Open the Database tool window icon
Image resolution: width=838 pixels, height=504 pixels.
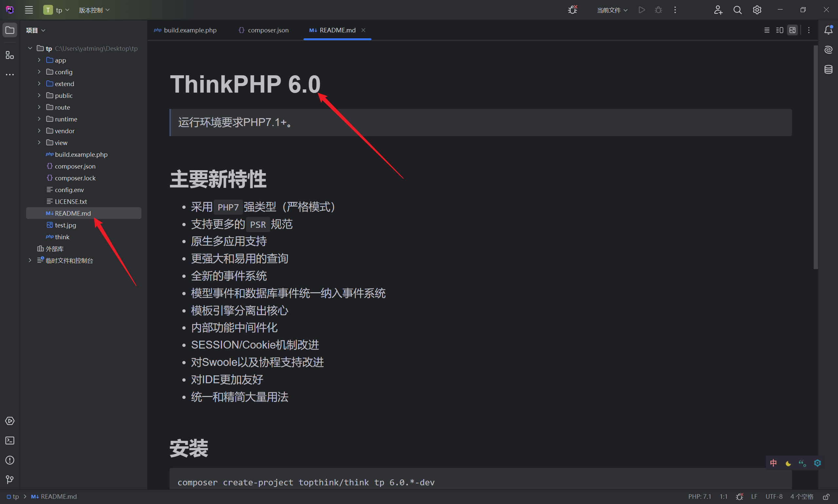(828, 69)
